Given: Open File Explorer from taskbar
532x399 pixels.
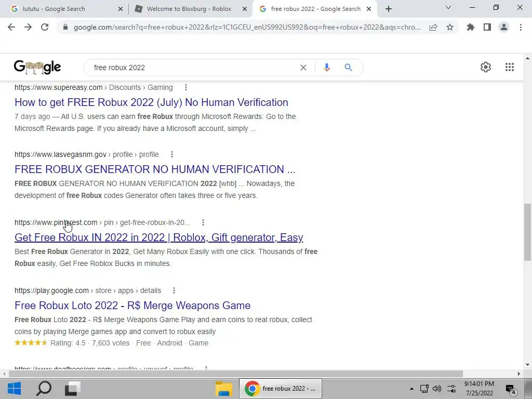Looking at the screenshot, I should [x=224, y=389].
